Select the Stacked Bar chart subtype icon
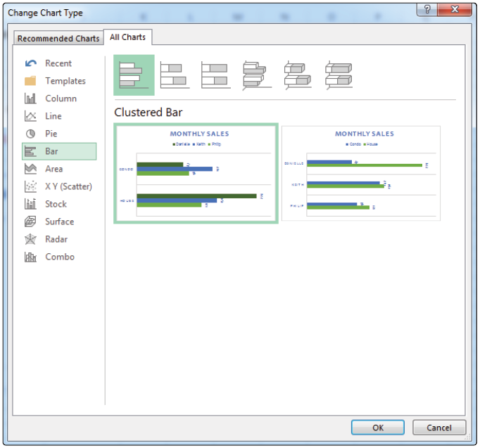The width and height of the screenshot is (480, 448). click(x=175, y=75)
